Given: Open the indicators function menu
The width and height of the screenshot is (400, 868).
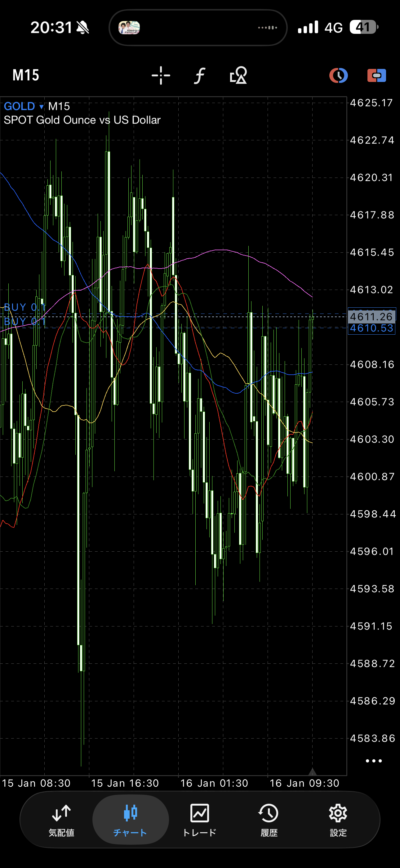Looking at the screenshot, I should click(x=200, y=75).
